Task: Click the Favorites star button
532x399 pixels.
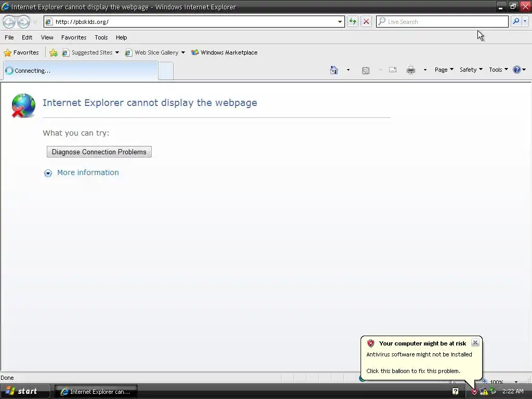Action: point(21,52)
